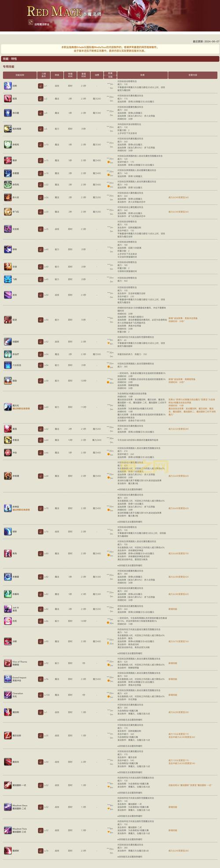Select the Cineration skill icon
This screenshot has width=220, height=868.
[x=8, y=695]
